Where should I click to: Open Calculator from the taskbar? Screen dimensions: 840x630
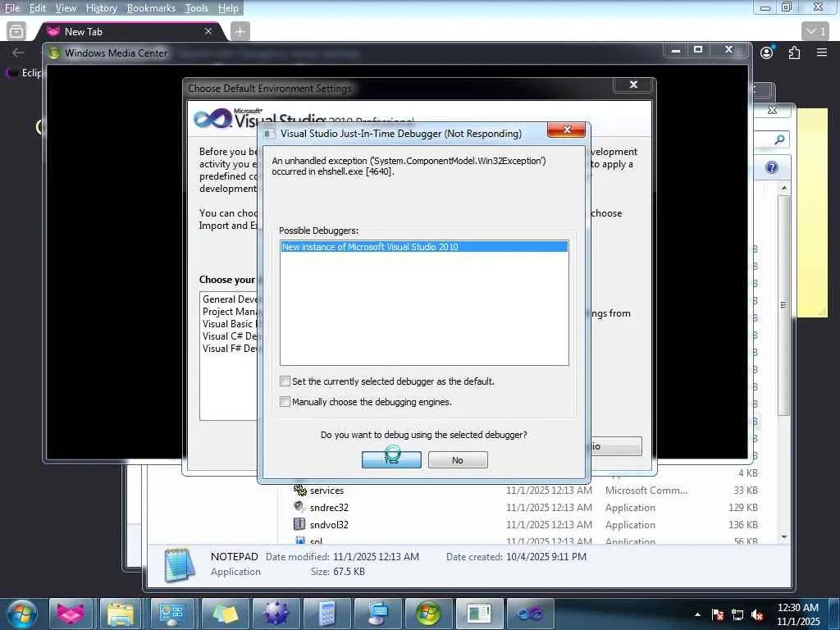click(326, 614)
